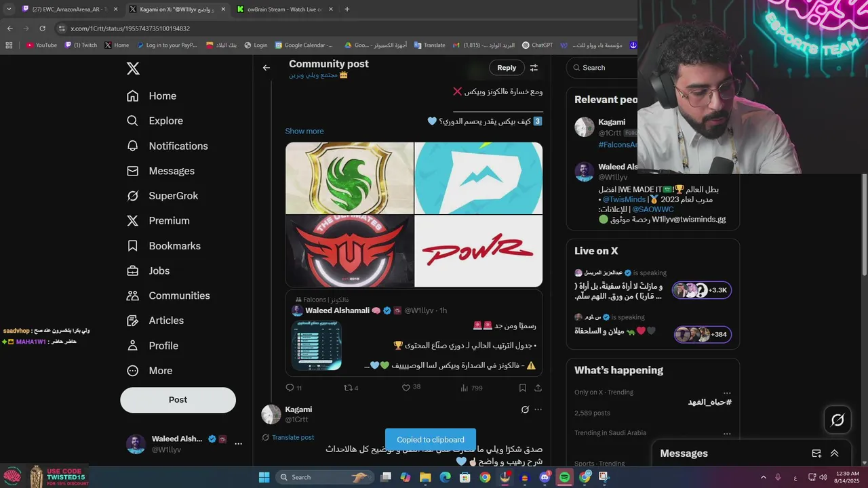Open a new browser tab
The image size is (868, 488).
click(x=347, y=9)
